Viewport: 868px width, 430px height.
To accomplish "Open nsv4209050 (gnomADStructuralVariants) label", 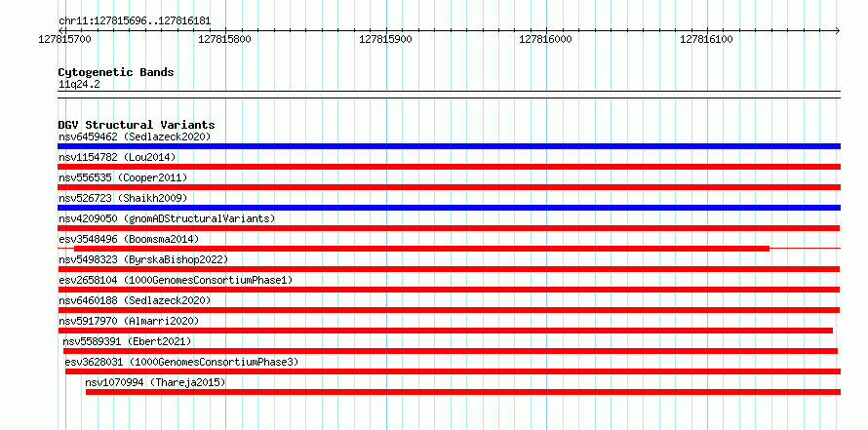I will 167,218.
